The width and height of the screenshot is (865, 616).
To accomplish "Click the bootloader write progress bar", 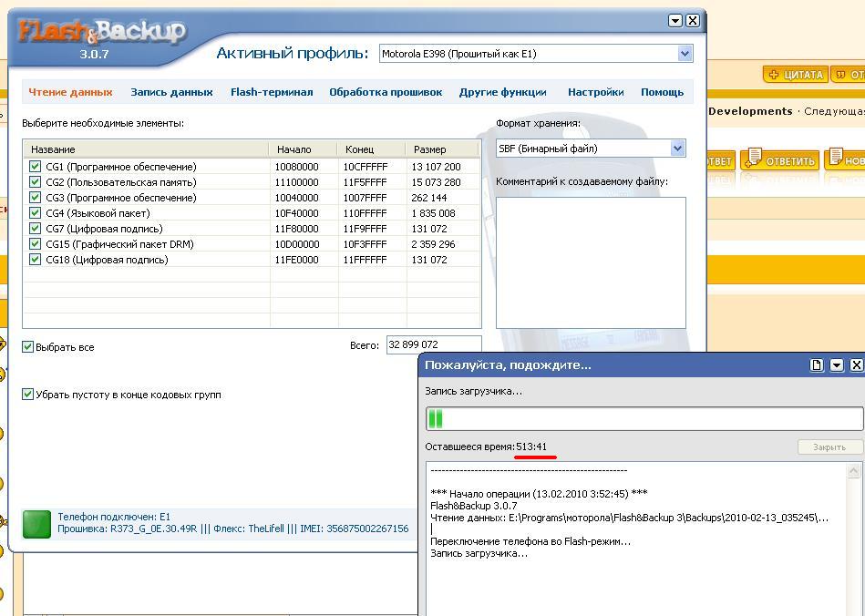I will click(644, 418).
